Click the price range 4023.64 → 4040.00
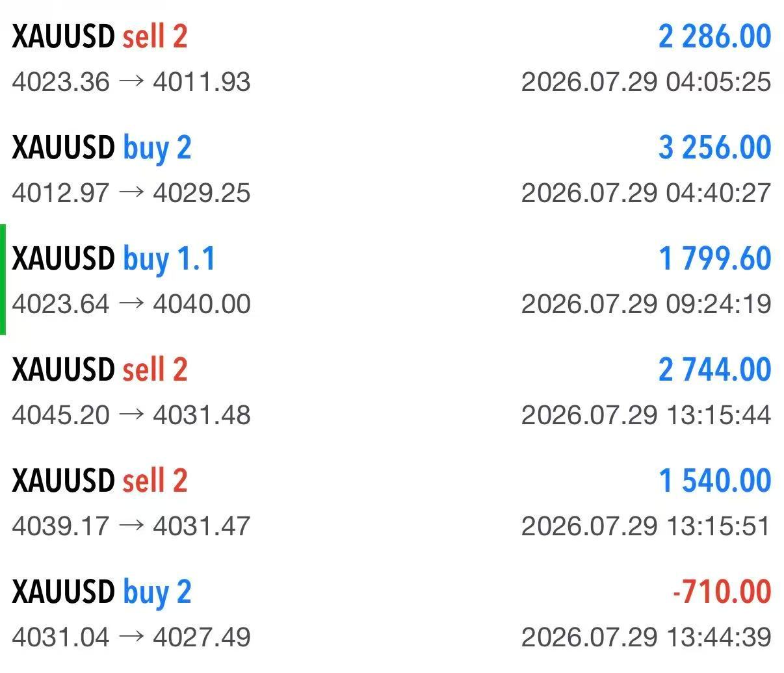784x673 pixels. 131,304
